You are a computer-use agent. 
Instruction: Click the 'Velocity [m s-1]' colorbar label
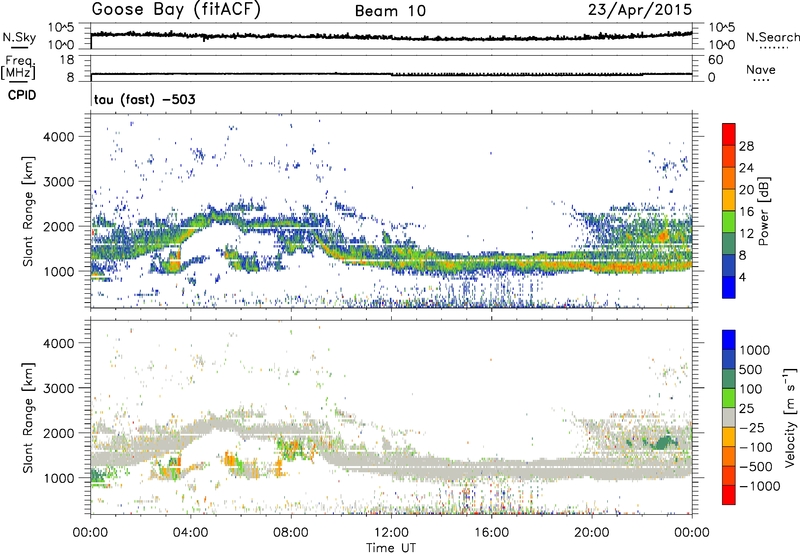(790, 417)
